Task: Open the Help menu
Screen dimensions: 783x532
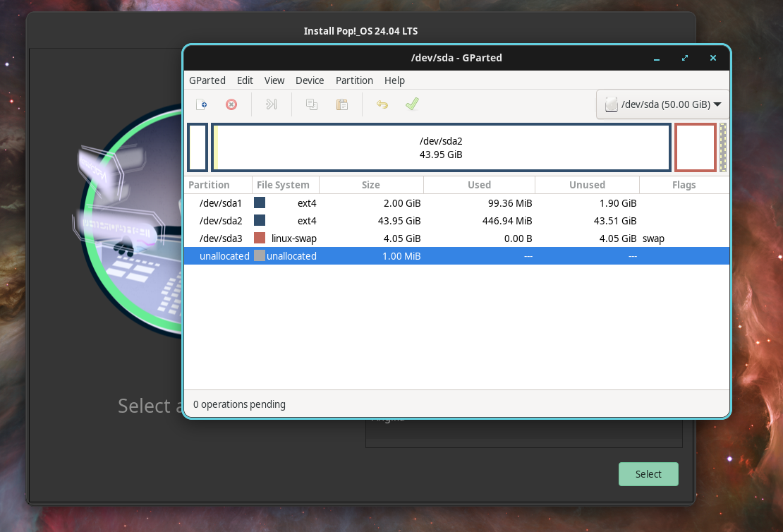Action: 394,80
